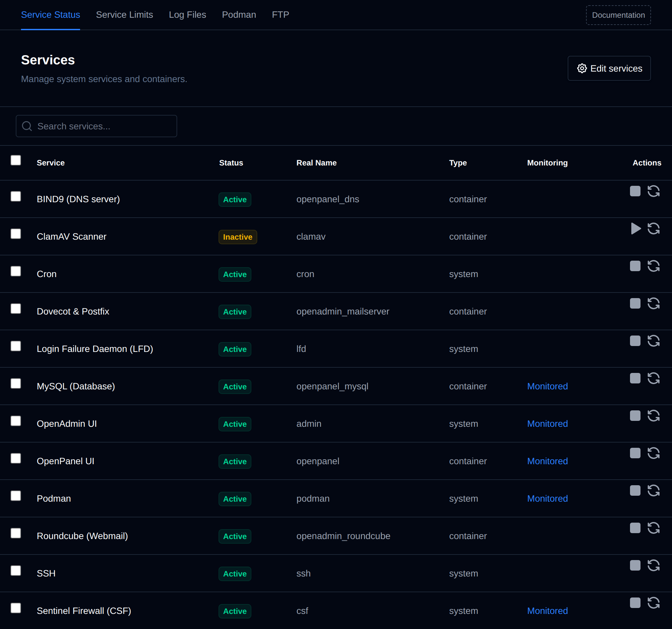Restart the Sentinel Firewall CSF service

[x=653, y=603]
